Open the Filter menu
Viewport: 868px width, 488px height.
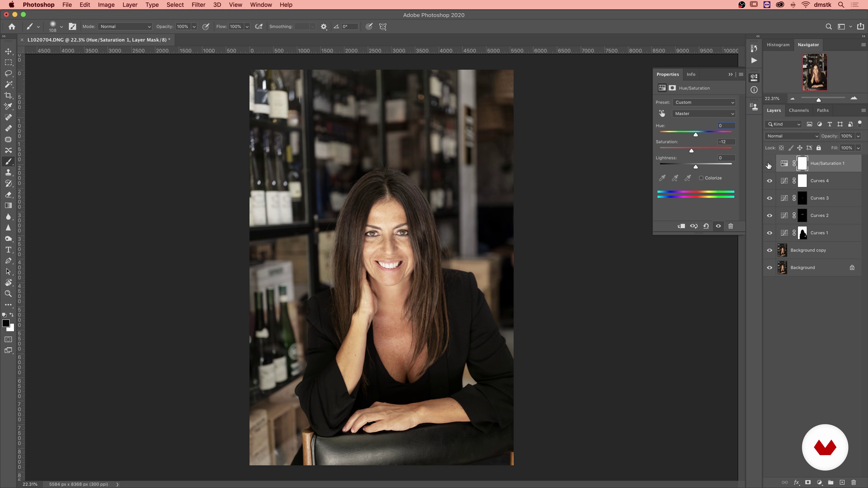click(x=198, y=5)
